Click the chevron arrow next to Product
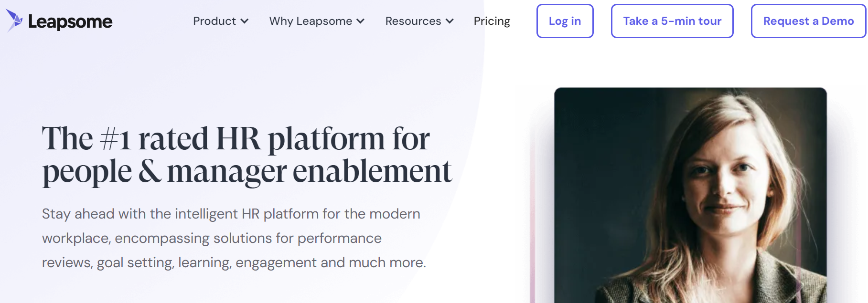Image resolution: width=868 pixels, height=303 pixels. [x=245, y=21]
